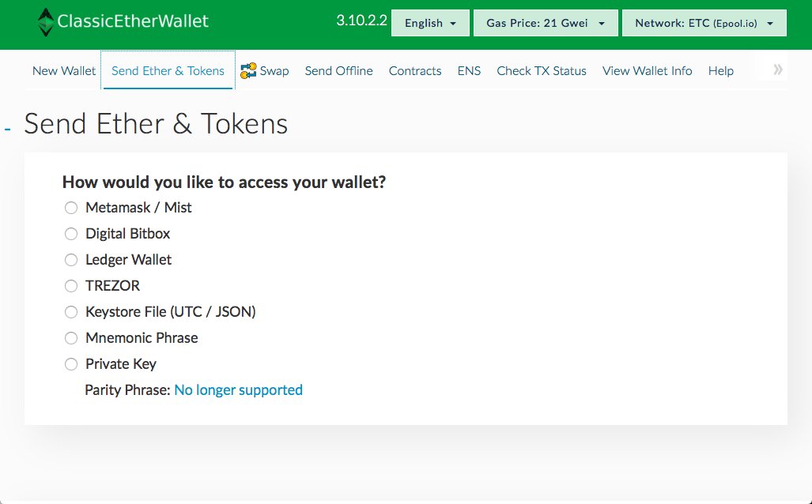Open the Help tab
This screenshot has height=504, width=812.
(x=721, y=70)
